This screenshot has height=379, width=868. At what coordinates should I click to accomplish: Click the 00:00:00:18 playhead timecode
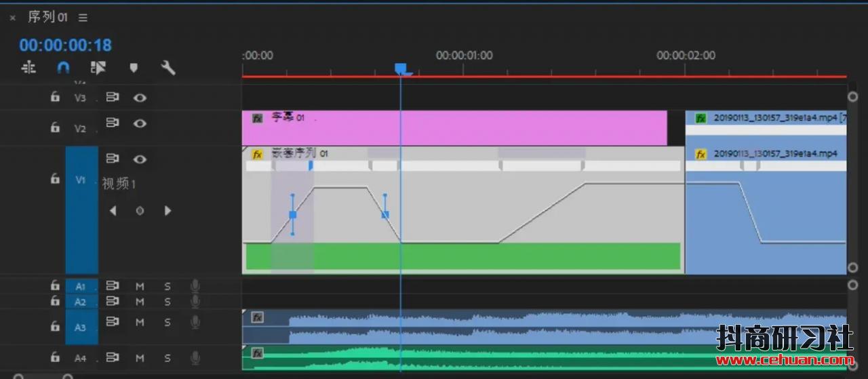65,45
